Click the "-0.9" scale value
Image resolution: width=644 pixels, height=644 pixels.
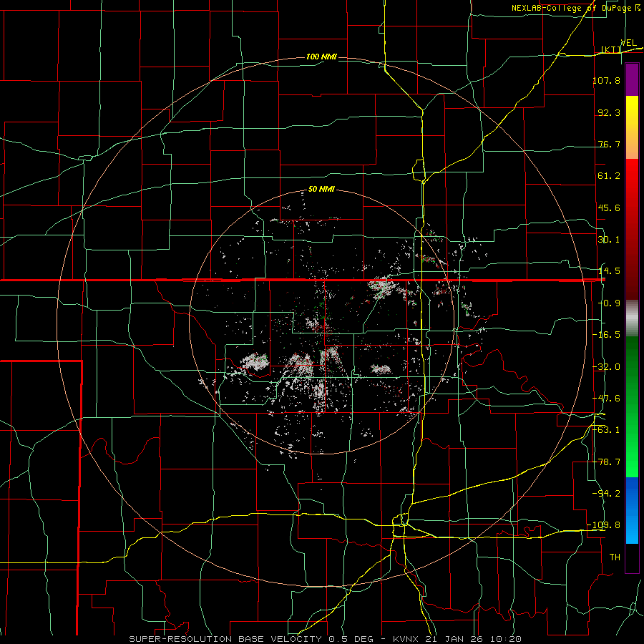[609, 303]
